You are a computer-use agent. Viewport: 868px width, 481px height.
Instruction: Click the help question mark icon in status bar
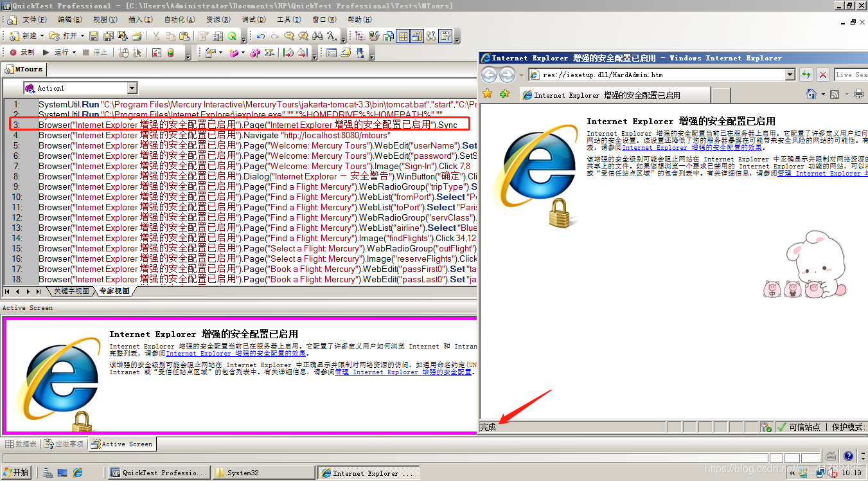tap(848, 456)
